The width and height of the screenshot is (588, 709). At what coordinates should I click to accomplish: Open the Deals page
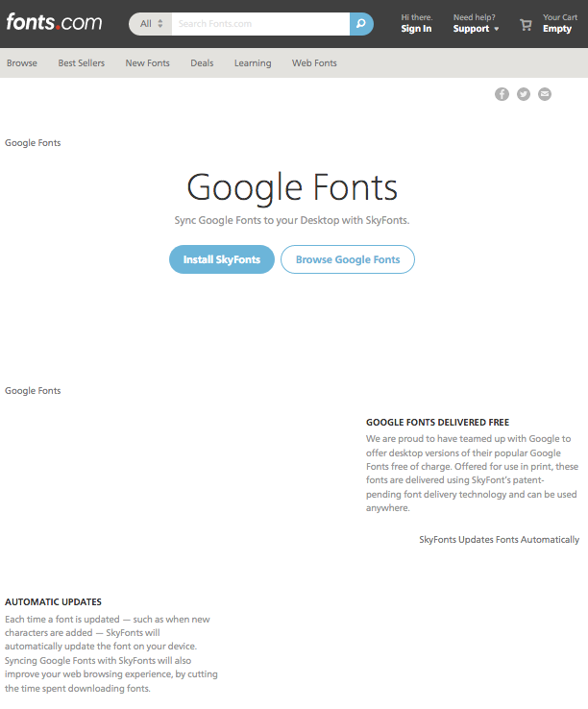pyautogui.click(x=202, y=62)
